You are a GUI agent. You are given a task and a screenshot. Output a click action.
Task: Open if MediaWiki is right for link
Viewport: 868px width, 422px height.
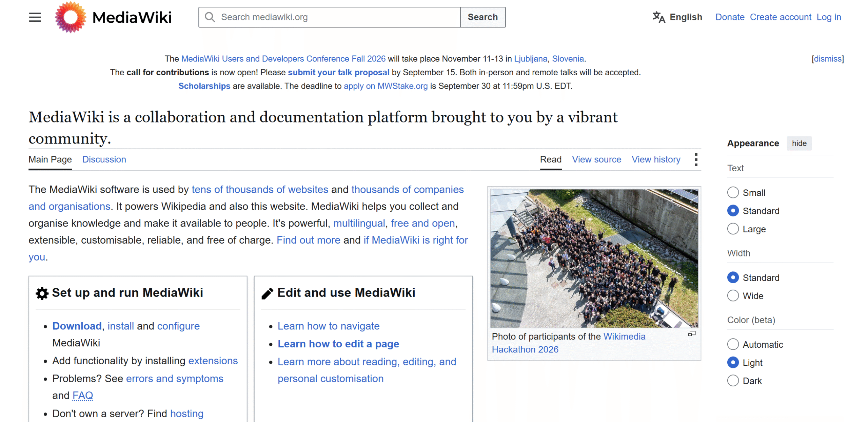click(x=416, y=240)
